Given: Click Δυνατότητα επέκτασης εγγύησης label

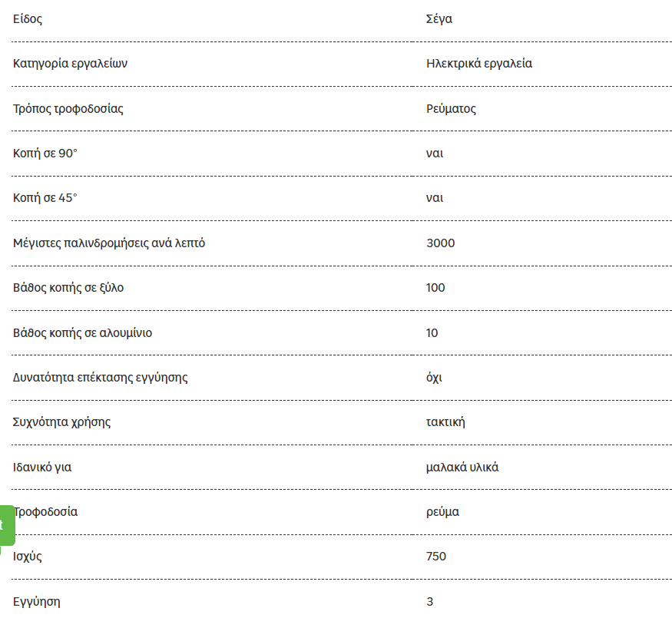Looking at the screenshot, I should (x=101, y=377).
